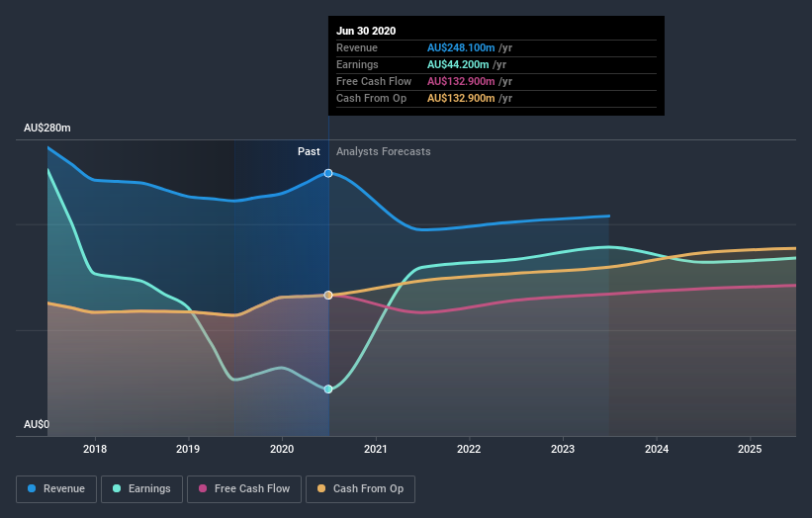Click the 2023 x-axis label
Screen dimensions: 812x518
click(563, 449)
